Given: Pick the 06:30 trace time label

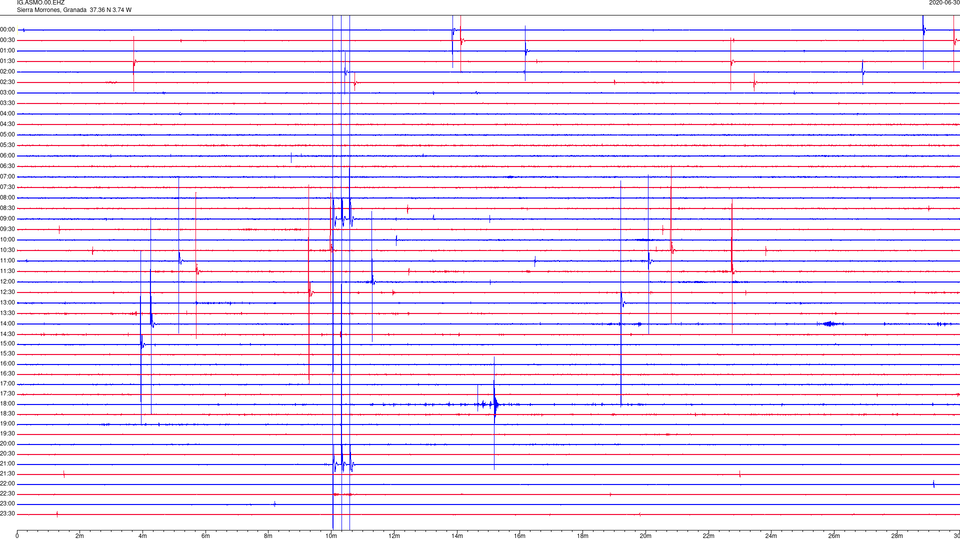Looking at the screenshot, I should pyautogui.click(x=7, y=166).
